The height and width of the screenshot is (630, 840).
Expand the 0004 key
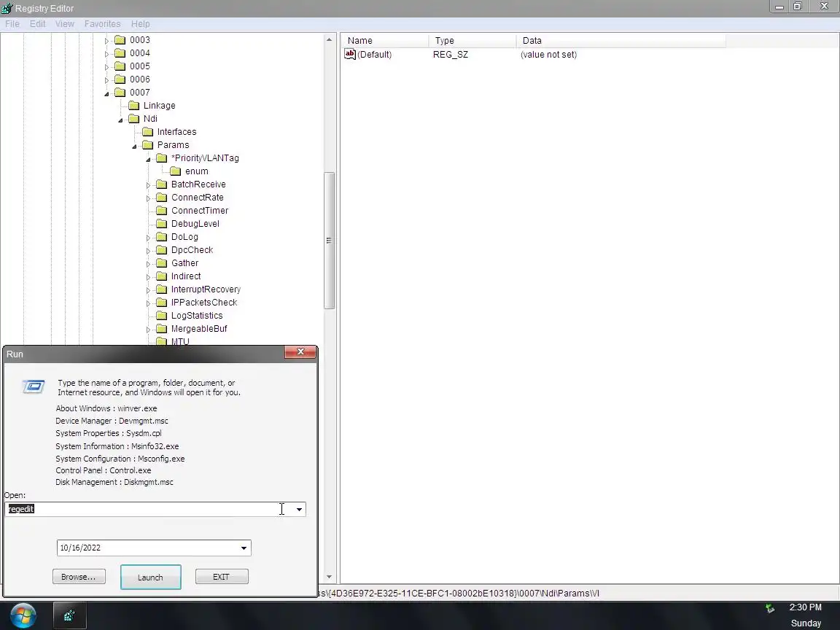point(106,53)
